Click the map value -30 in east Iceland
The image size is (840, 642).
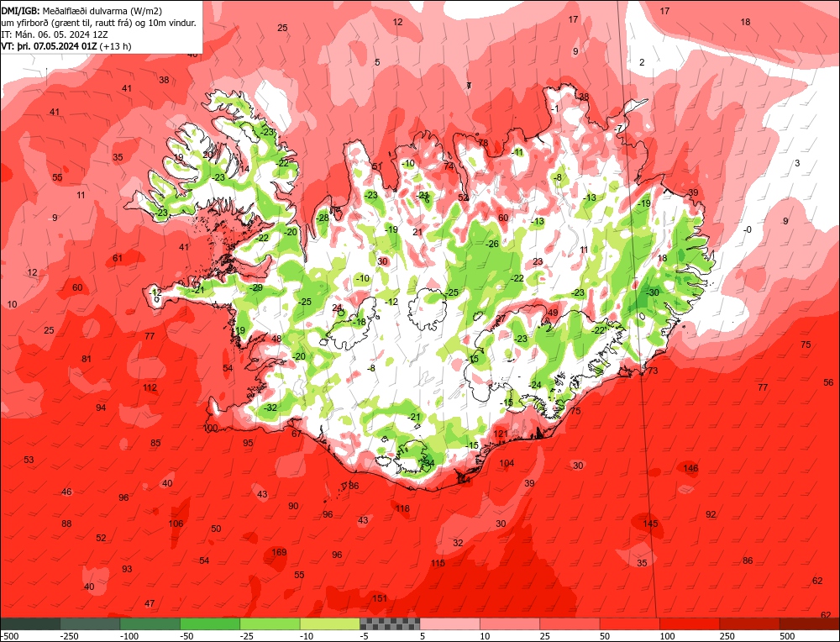pyautogui.click(x=652, y=292)
